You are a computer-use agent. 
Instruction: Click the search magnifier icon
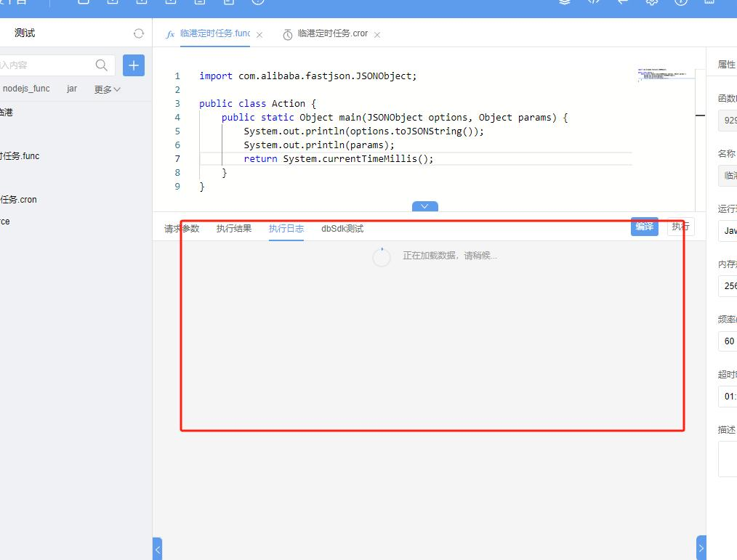pos(102,65)
